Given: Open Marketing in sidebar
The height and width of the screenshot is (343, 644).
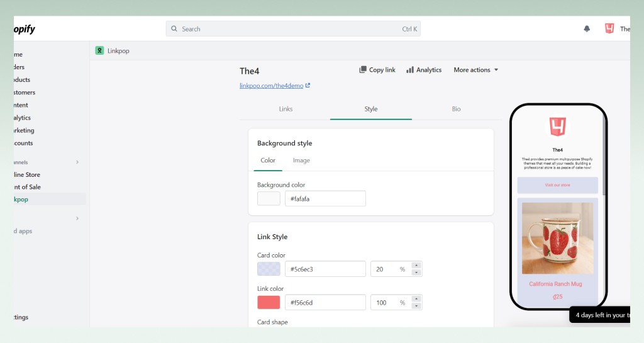Looking at the screenshot, I should [24, 130].
